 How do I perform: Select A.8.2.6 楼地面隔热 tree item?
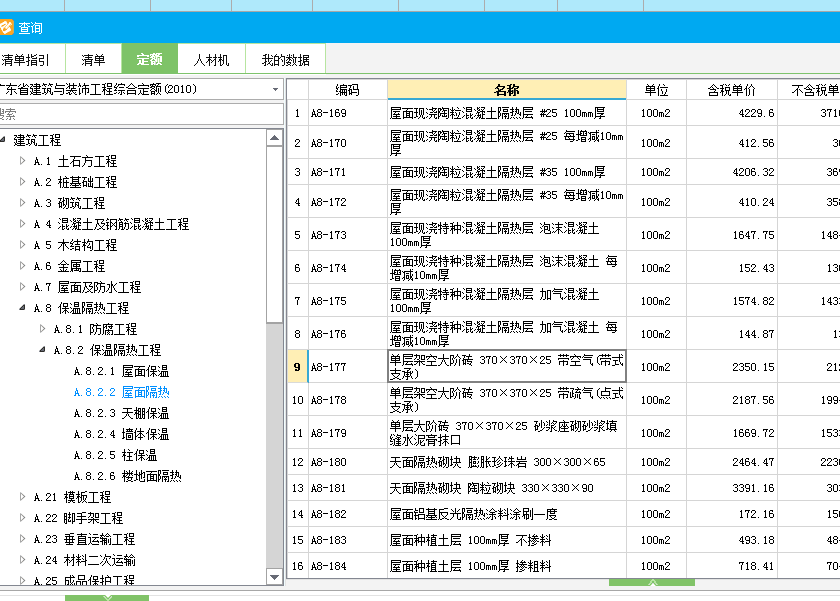[x=128, y=476]
